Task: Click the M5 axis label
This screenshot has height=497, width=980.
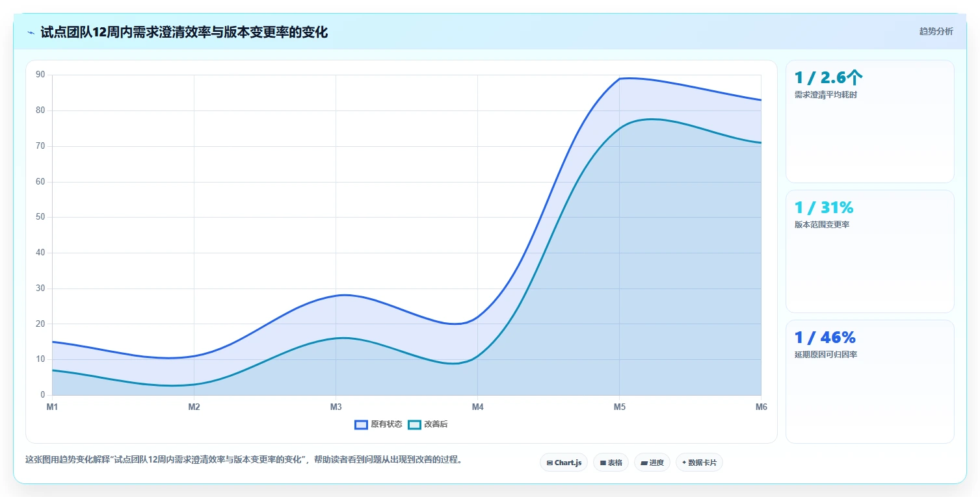Action: (619, 407)
